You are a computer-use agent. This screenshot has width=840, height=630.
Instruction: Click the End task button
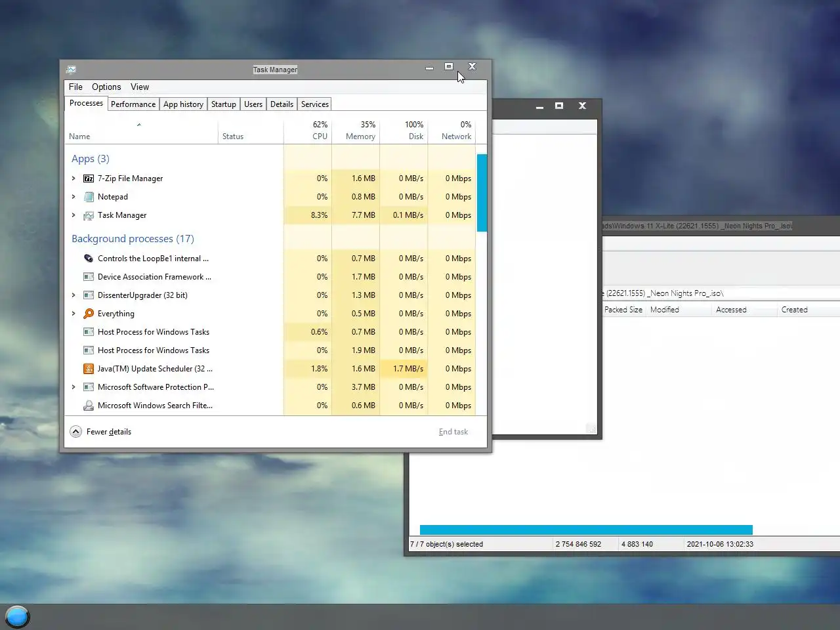pyautogui.click(x=453, y=432)
